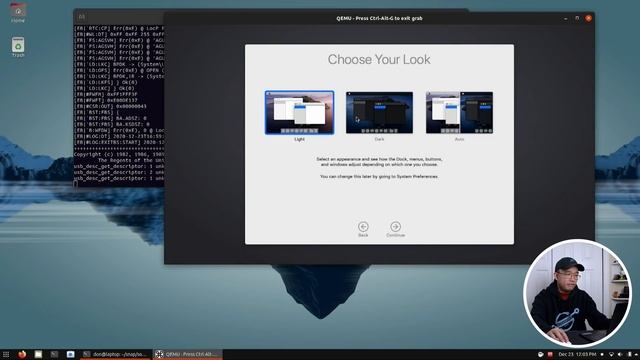This screenshot has width=640, height=360.
Task: Click the terminal window's title bar menu icon
Action: coord(82,17)
